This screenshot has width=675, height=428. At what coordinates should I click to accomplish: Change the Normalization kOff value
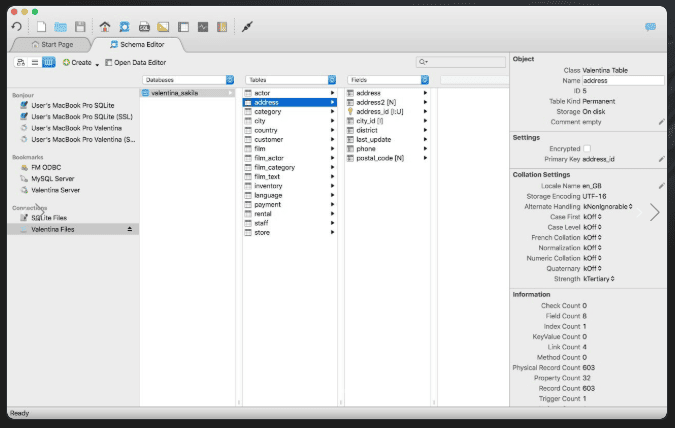pyautogui.click(x=592, y=248)
